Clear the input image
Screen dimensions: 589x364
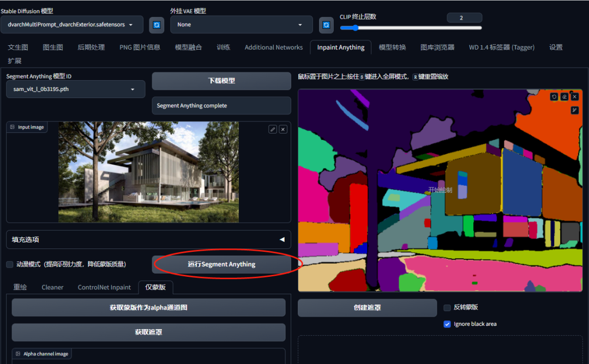pyautogui.click(x=283, y=129)
